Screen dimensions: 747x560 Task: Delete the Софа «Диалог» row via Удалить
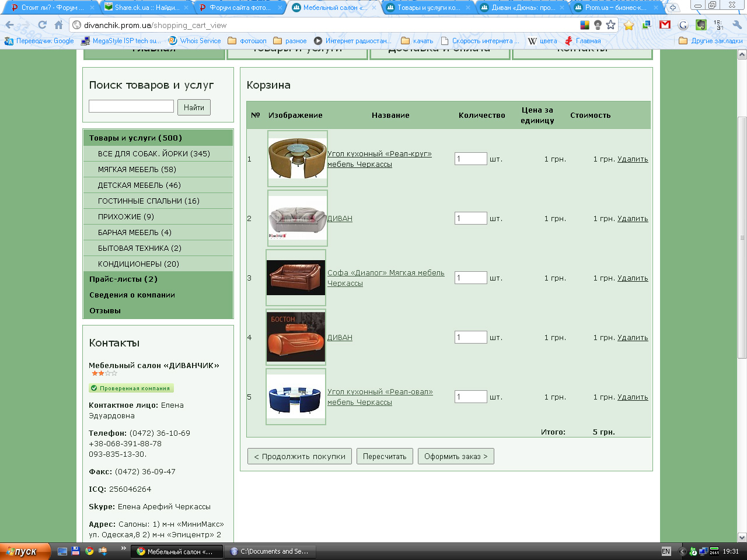coord(633,278)
